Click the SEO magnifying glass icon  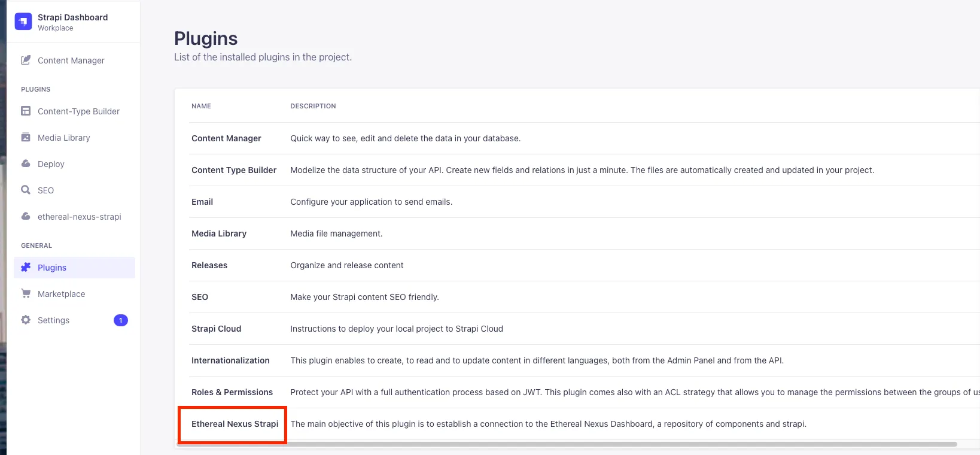coord(26,190)
